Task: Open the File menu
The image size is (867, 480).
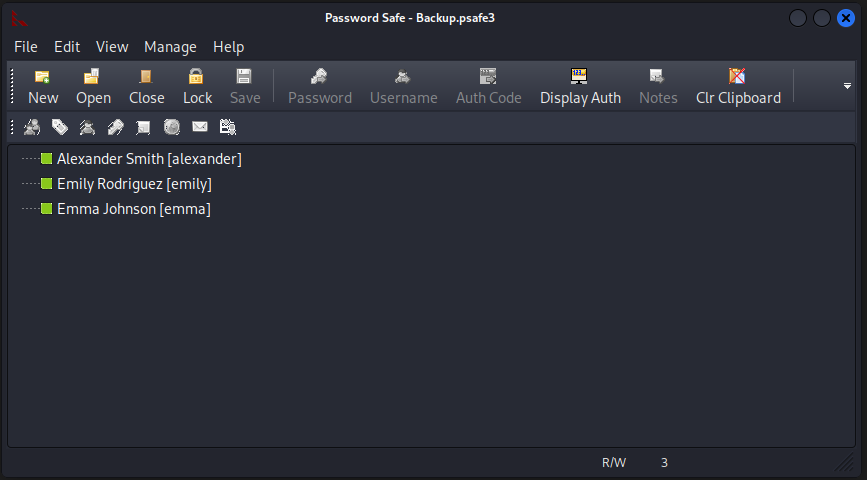Action: coord(26,47)
